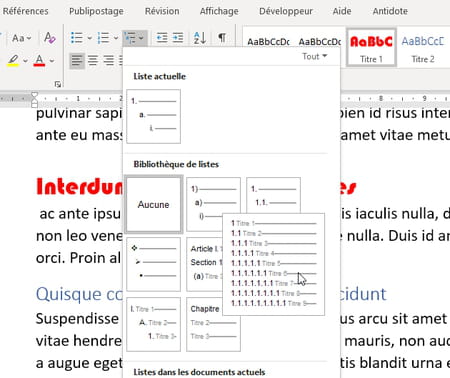This screenshot has height=378, width=450.
Task: Expand the Tout filter dropdown
Action: (x=314, y=56)
